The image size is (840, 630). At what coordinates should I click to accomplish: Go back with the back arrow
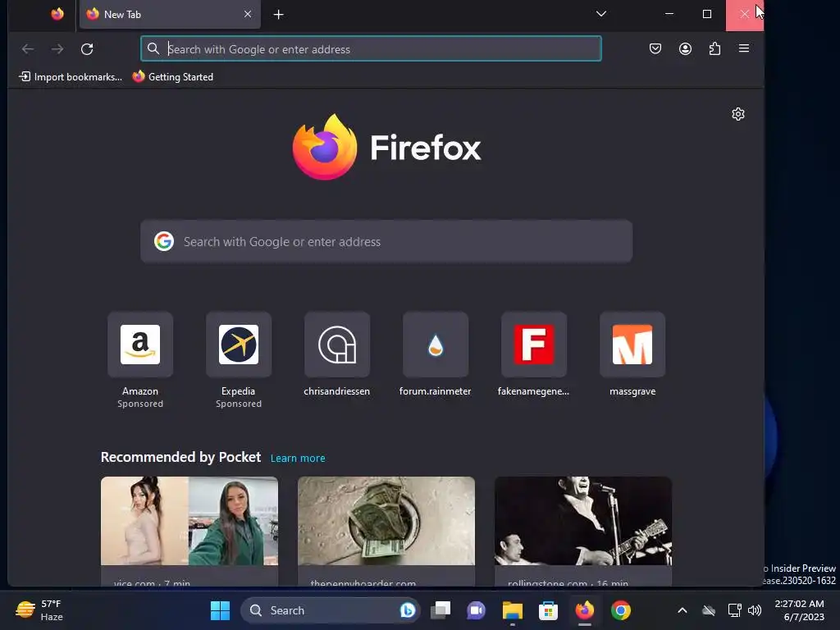28,49
